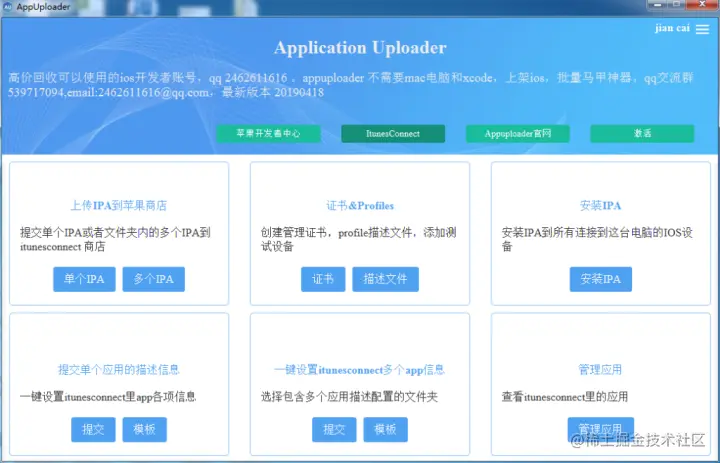Click 模板 under 提交单个应用的描述信息
Image resolution: width=720 pixels, height=463 pixels.
tap(145, 429)
